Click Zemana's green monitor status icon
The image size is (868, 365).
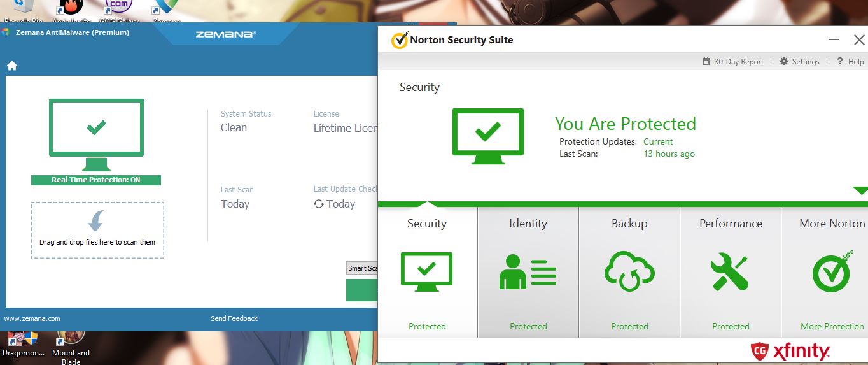[x=96, y=134]
